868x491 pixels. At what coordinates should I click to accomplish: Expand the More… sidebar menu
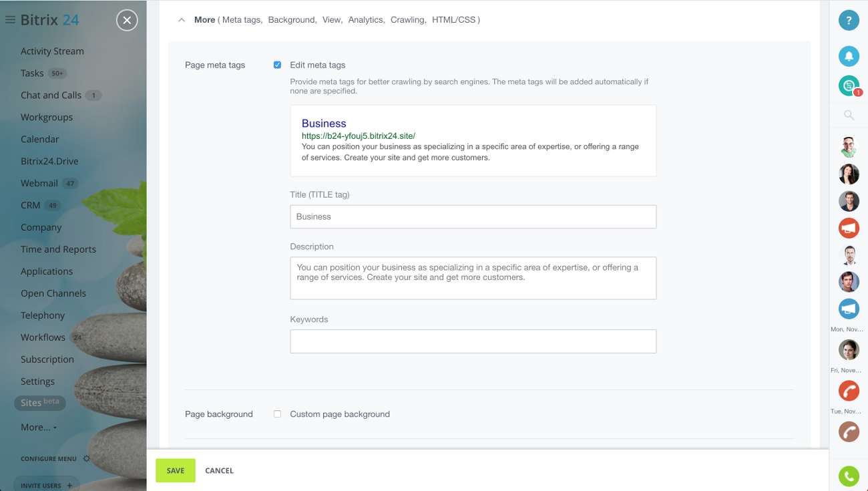point(38,427)
